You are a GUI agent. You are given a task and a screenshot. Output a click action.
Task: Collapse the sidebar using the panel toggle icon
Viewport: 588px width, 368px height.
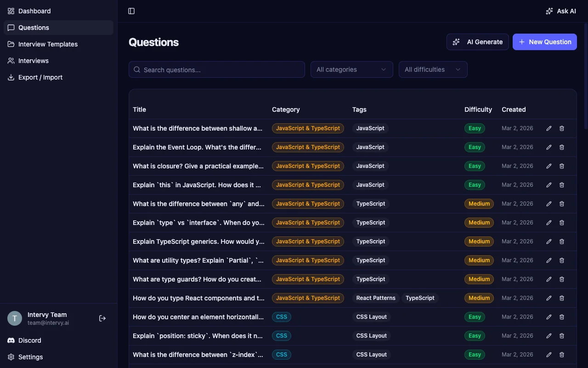click(x=131, y=11)
